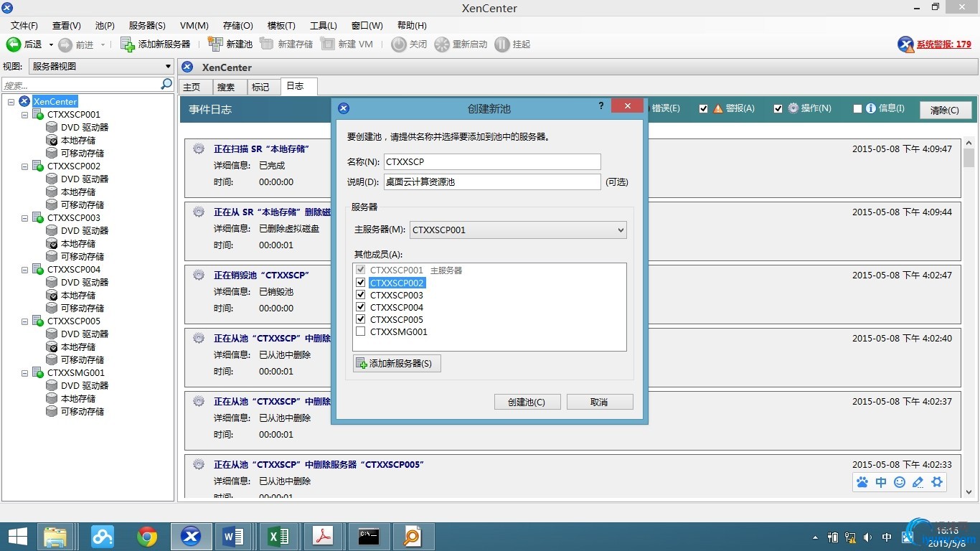The image size is (980, 551).
Task: Toggle the Alerts (A) filter checkbox
Action: click(x=704, y=109)
